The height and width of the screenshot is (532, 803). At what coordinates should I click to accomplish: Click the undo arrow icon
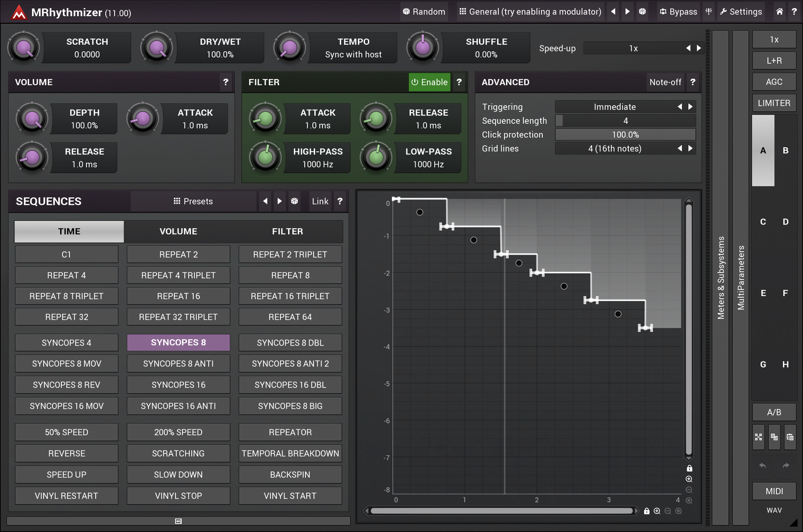tap(762, 465)
